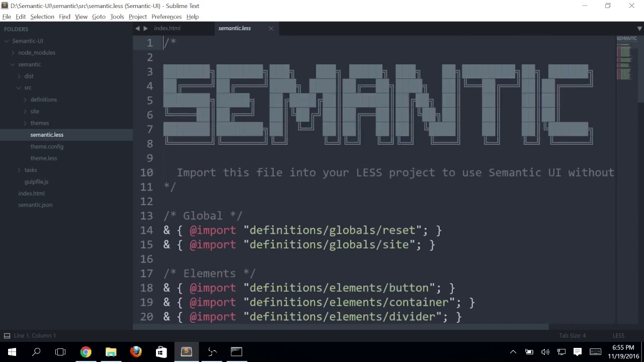644x362 pixels.
Task: Change LESS syntax in status bar
Action: point(618,335)
